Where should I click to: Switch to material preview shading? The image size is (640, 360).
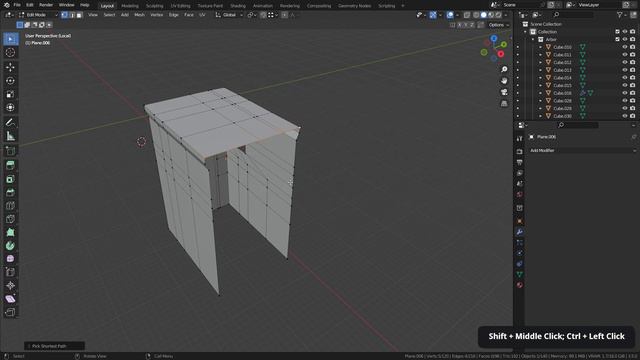coord(491,15)
